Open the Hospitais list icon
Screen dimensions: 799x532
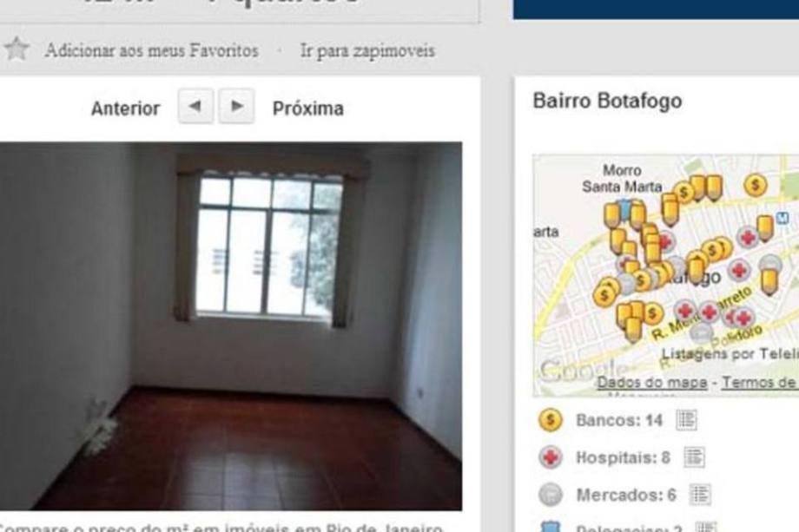point(694,457)
